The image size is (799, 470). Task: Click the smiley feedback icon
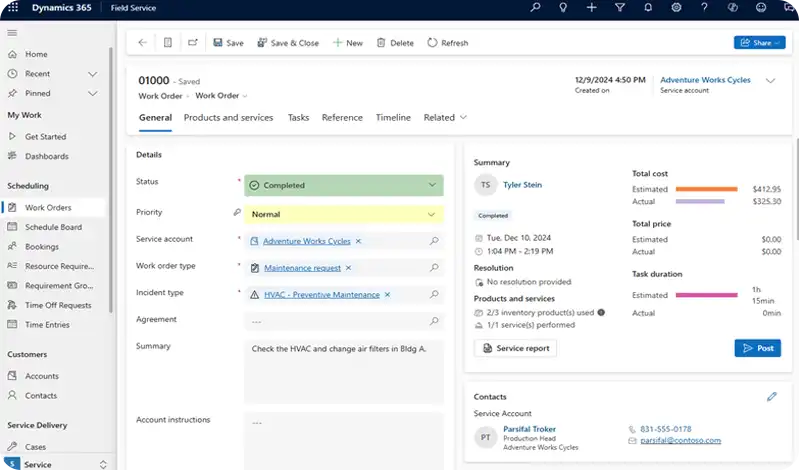[x=761, y=8]
